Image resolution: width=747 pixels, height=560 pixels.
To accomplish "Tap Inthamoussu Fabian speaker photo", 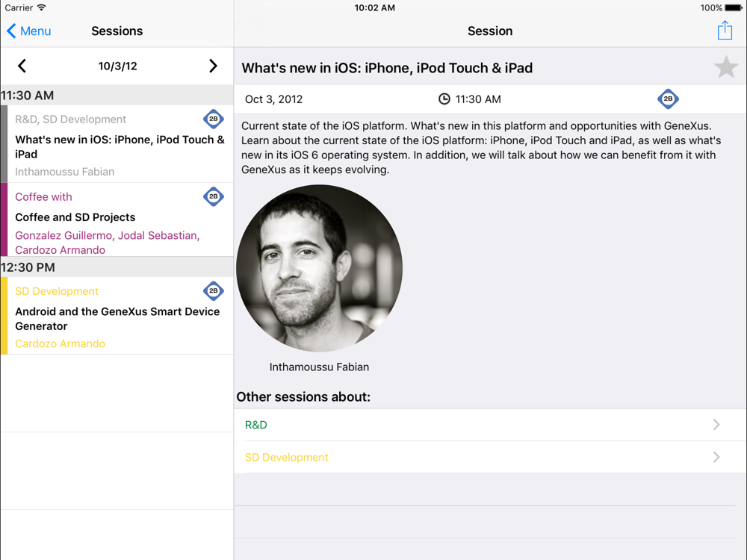I will [x=319, y=269].
